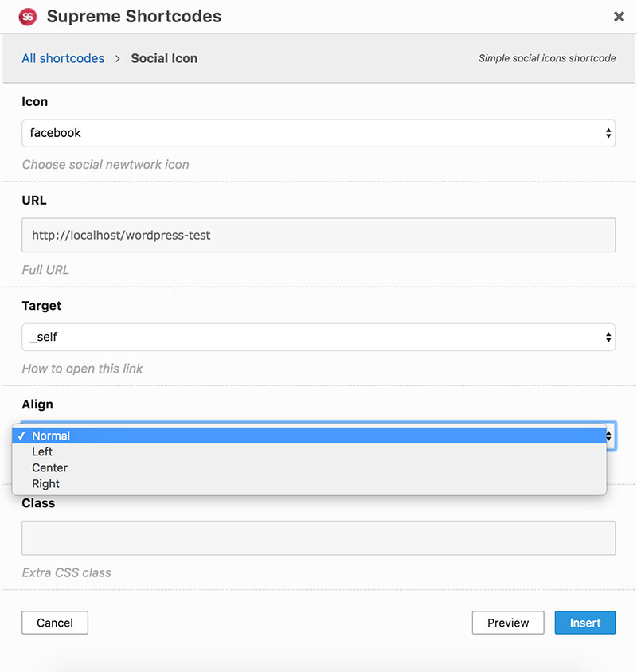
Task: Click the Social Icon breadcrumb label
Action: [164, 58]
